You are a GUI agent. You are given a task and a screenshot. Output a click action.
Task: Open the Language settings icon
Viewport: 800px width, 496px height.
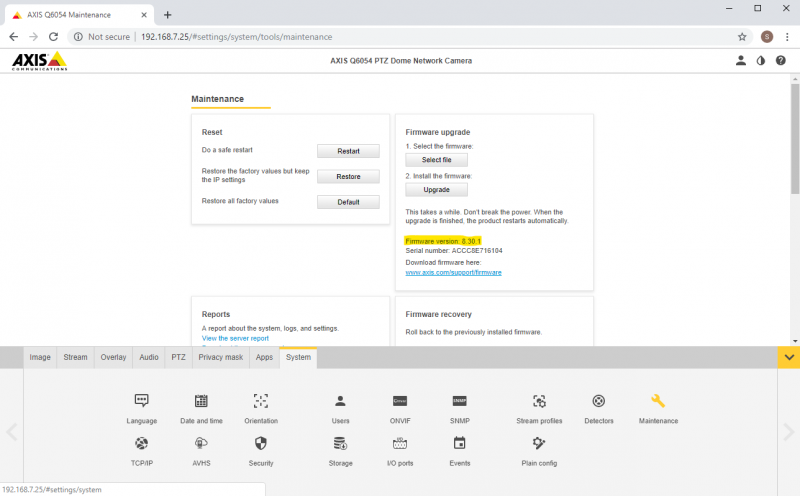pyautogui.click(x=141, y=401)
